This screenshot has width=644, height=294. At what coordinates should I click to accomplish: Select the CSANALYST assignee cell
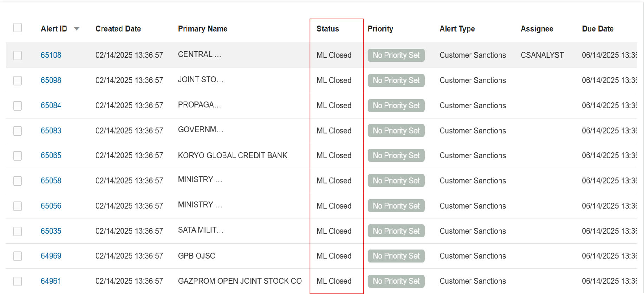pos(542,55)
